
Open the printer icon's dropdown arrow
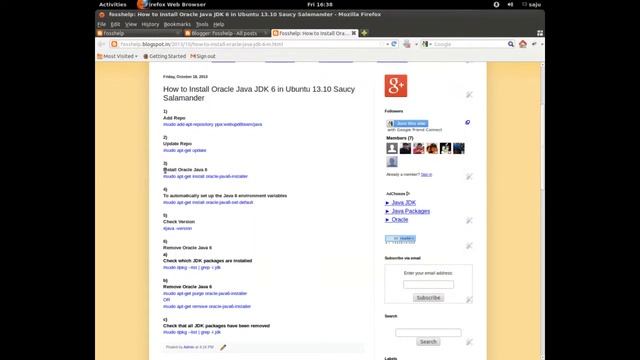tap(416, 44)
